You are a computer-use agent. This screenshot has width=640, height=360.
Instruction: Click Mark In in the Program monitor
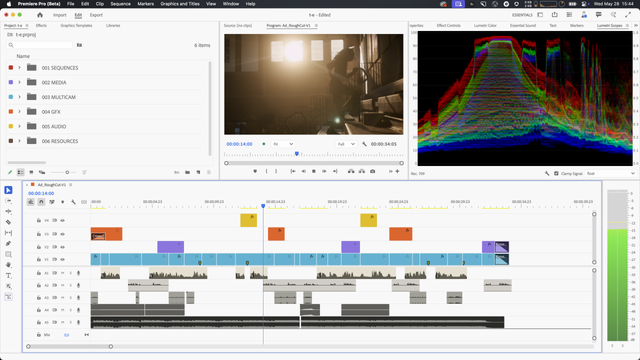tap(266, 171)
